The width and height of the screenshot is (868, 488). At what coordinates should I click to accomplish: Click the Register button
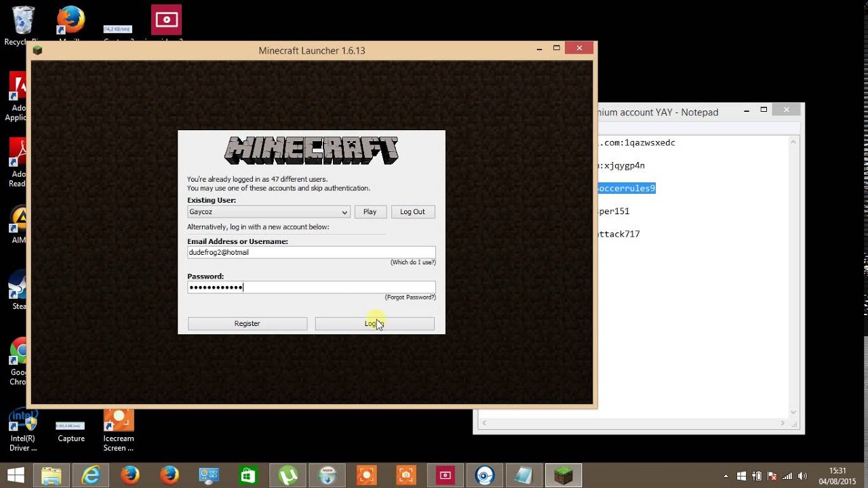pos(248,324)
